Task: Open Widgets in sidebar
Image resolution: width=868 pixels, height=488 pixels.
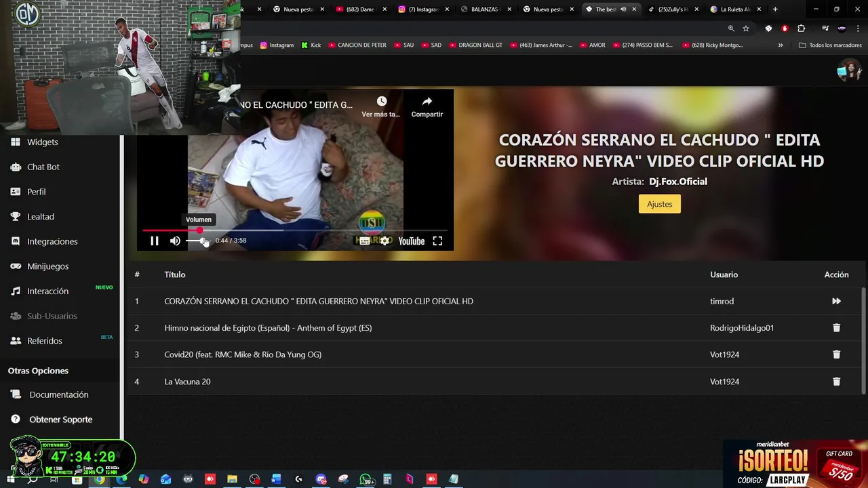Action: [x=42, y=142]
